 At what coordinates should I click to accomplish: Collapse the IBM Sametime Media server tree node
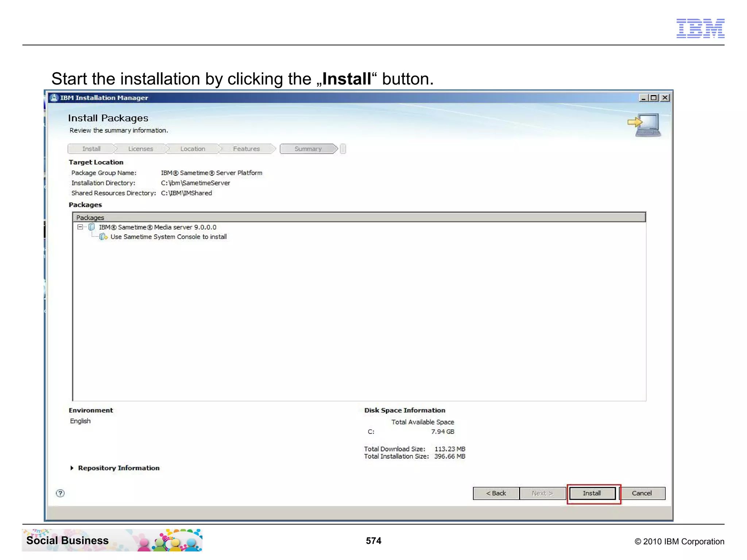click(80, 227)
